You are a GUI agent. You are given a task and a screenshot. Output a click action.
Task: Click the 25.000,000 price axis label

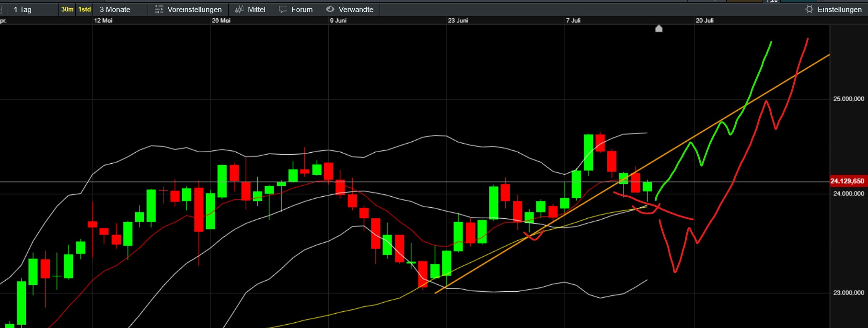coord(849,99)
